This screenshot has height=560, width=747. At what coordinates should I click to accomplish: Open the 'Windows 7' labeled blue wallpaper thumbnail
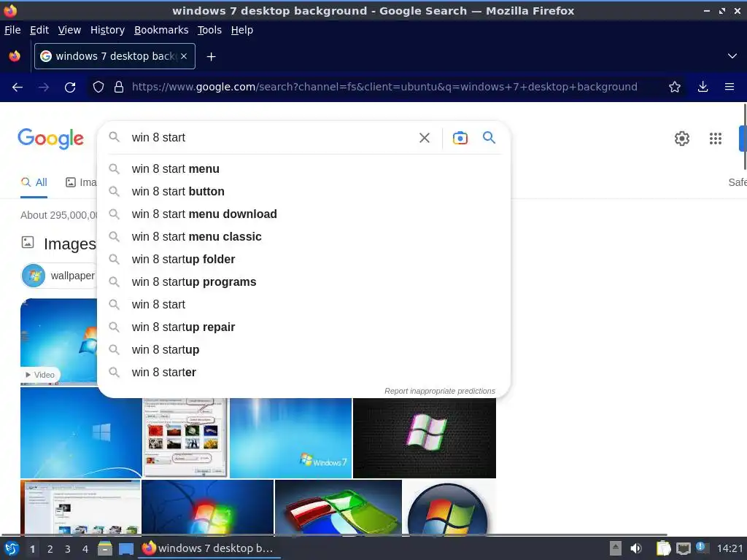pyautogui.click(x=290, y=438)
